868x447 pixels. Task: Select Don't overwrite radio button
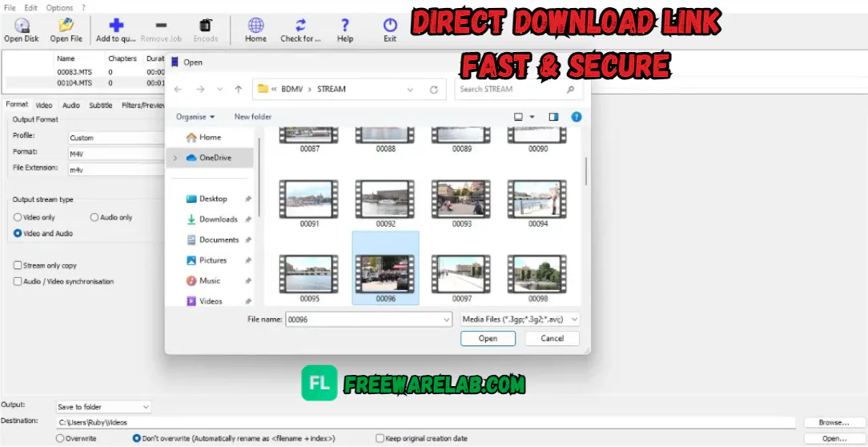pos(137,439)
